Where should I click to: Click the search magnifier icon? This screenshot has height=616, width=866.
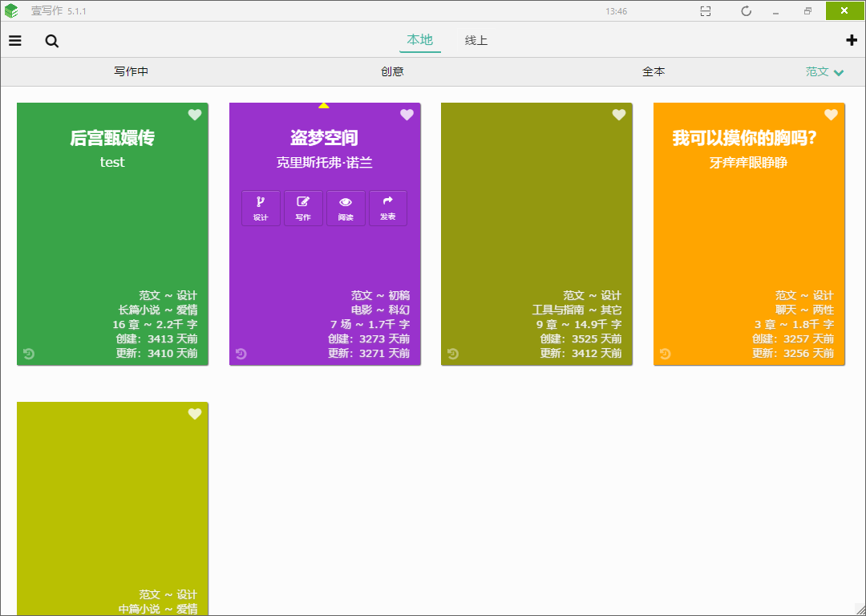point(52,41)
